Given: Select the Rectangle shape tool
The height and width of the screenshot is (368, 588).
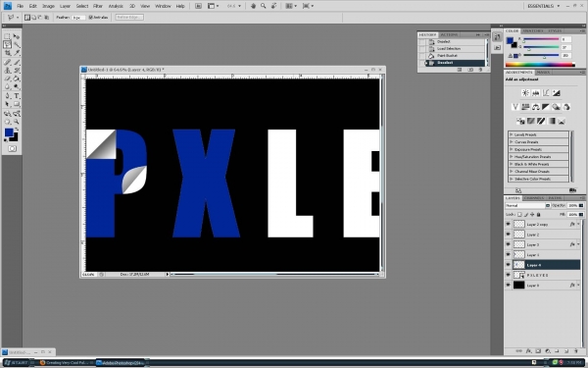Looking at the screenshot, I should coord(17,104).
